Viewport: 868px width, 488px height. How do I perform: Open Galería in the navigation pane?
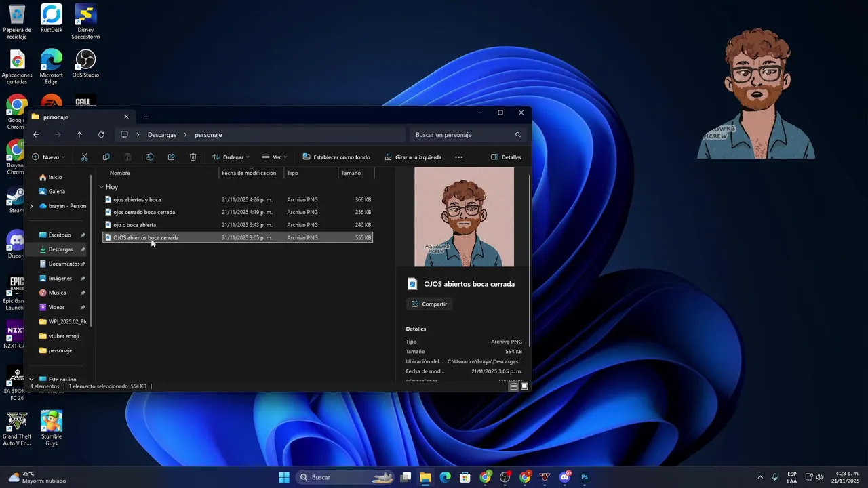(57, 191)
